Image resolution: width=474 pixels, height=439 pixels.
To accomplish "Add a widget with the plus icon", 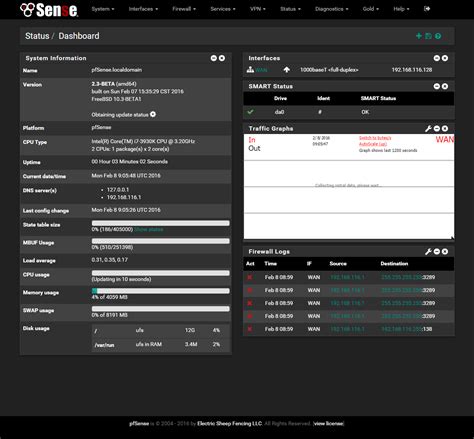I will [x=419, y=36].
